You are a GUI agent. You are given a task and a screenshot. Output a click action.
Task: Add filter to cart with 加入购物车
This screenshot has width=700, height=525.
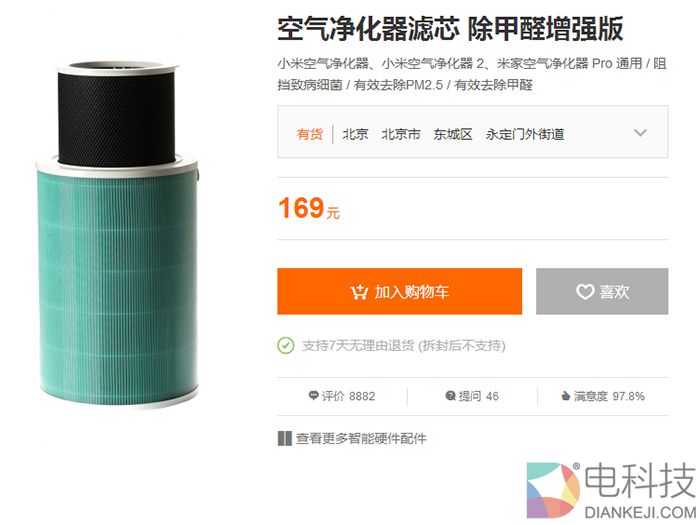tap(400, 291)
